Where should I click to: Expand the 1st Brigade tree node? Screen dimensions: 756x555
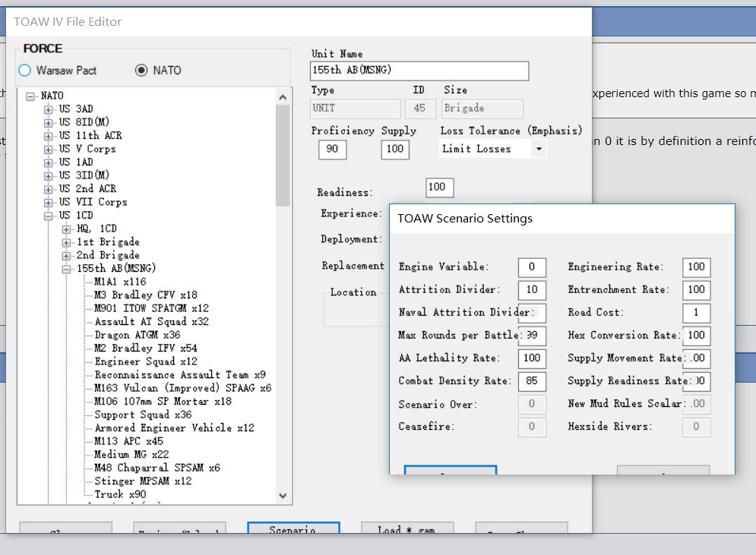coord(66,242)
